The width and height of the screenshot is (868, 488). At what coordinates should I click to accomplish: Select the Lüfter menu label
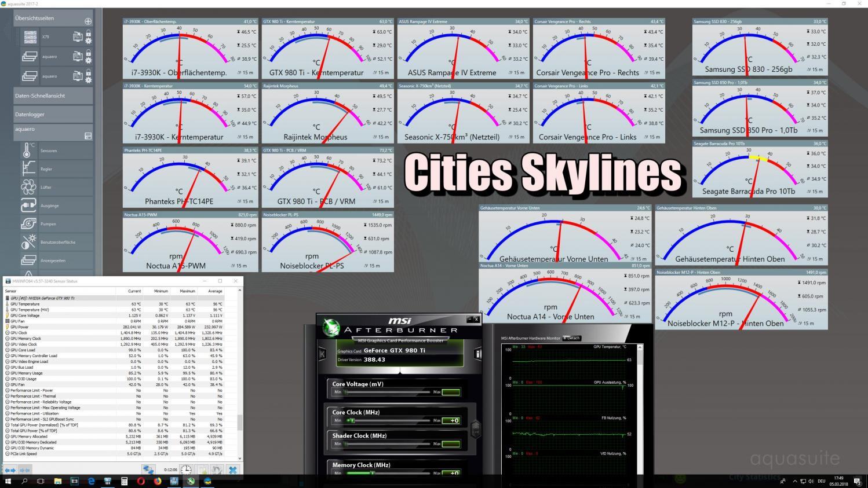coord(46,187)
